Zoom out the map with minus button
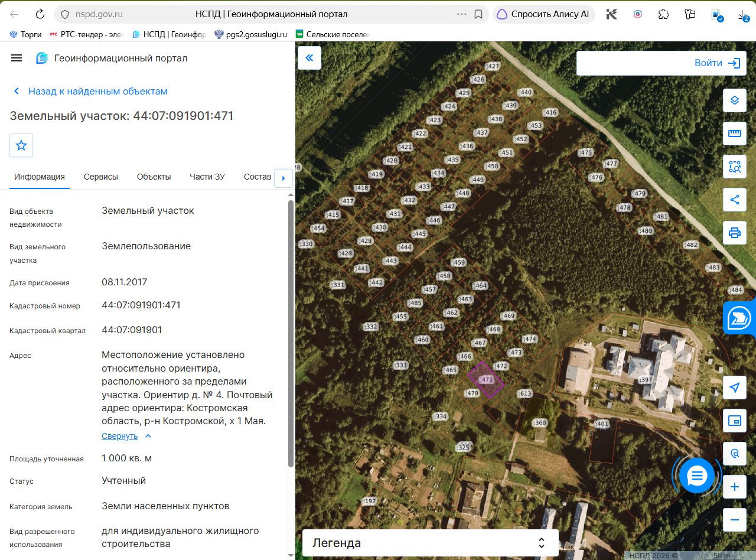This screenshot has height=560, width=756. click(735, 520)
